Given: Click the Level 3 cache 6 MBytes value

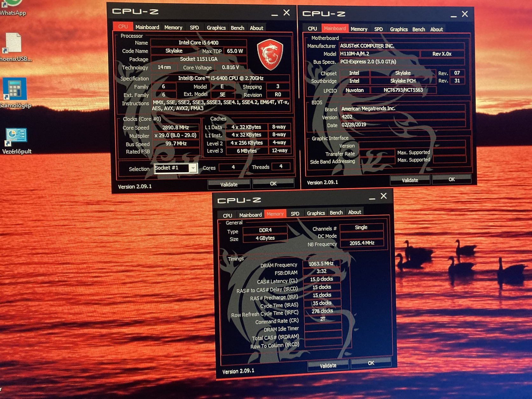Looking at the screenshot, I should tap(247, 151).
